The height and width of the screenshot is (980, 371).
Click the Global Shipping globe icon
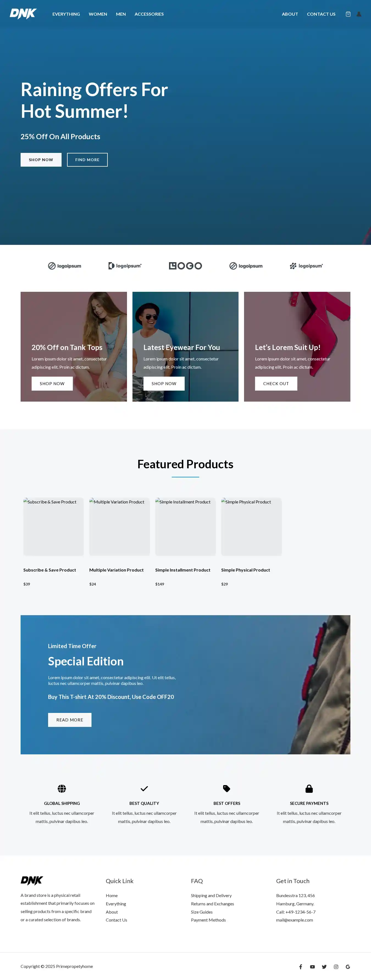[x=62, y=789]
